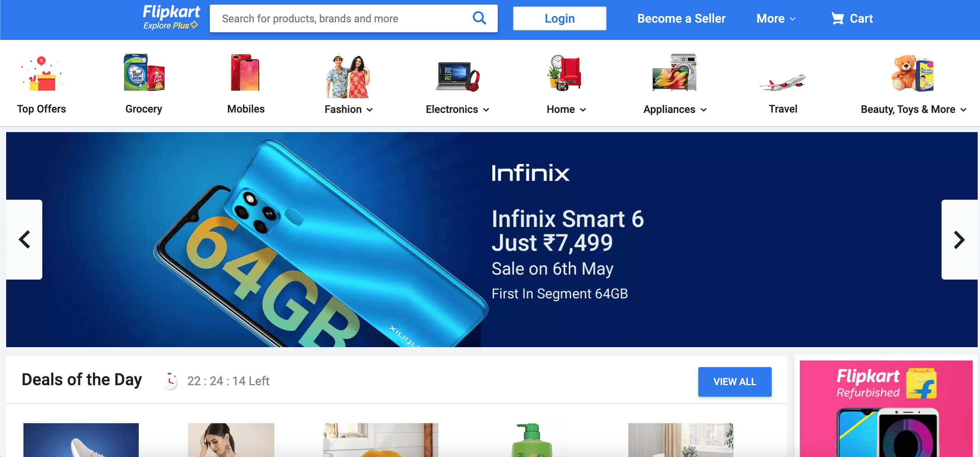Open the shopping cart icon

click(837, 18)
